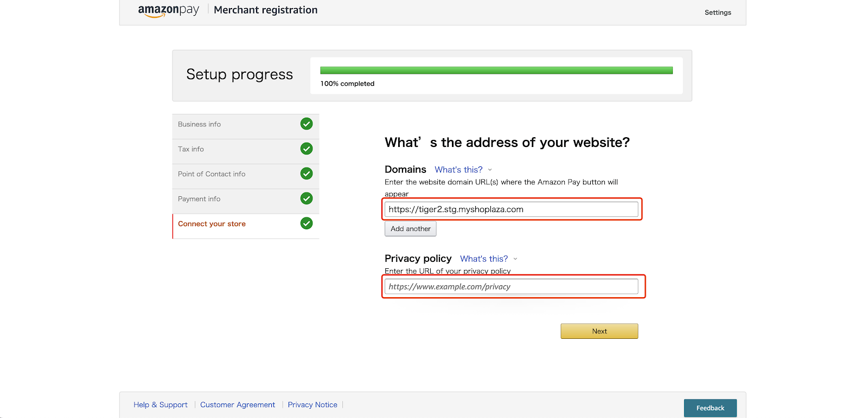Click the Payment info green checkmark icon
Image resolution: width=868 pixels, height=418 pixels.
307,198
